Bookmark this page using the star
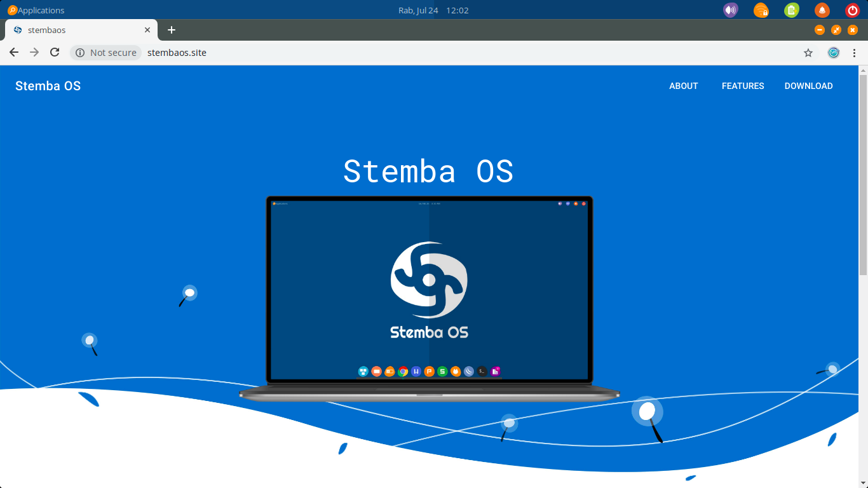 pyautogui.click(x=808, y=53)
